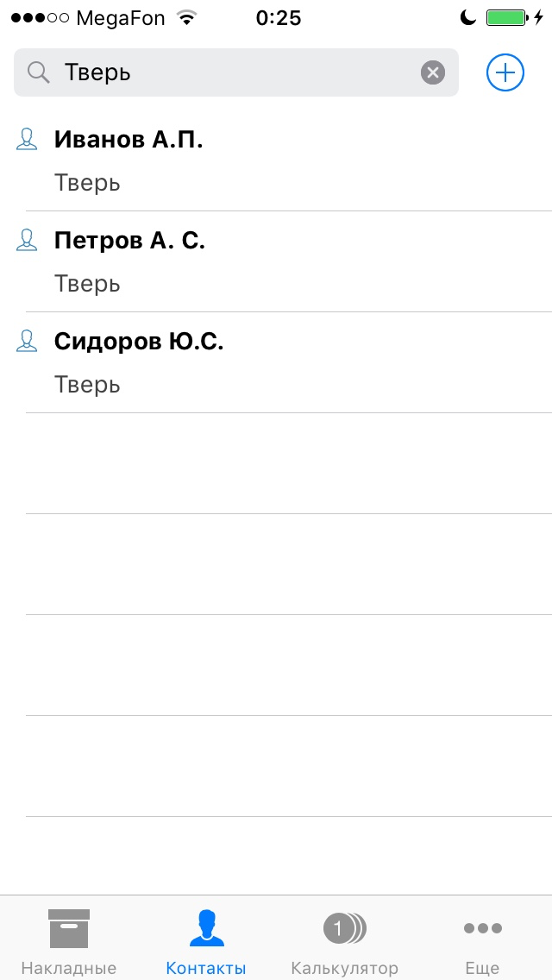Tap the blue plus add contact icon
Screen dimensions: 552x980
coord(505,73)
